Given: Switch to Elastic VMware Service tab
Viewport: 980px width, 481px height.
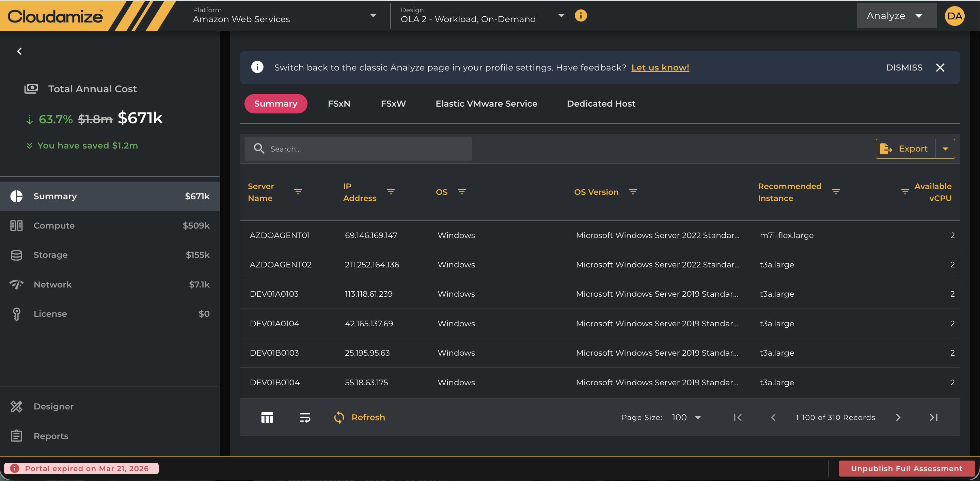Looking at the screenshot, I should pos(486,104).
